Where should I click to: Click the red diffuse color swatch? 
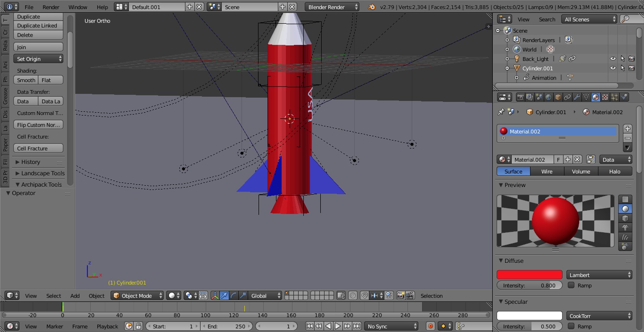pyautogui.click(x=529, y=275)
